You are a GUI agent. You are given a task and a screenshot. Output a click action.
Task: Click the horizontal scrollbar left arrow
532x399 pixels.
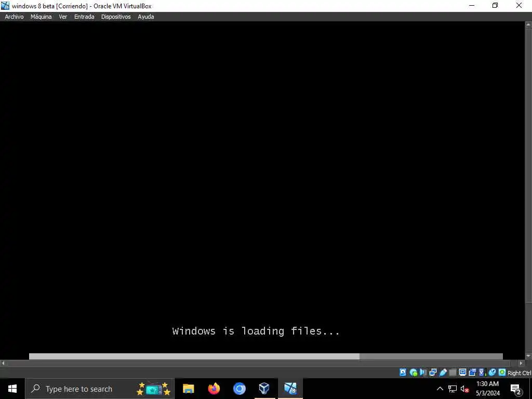(3, 363)
